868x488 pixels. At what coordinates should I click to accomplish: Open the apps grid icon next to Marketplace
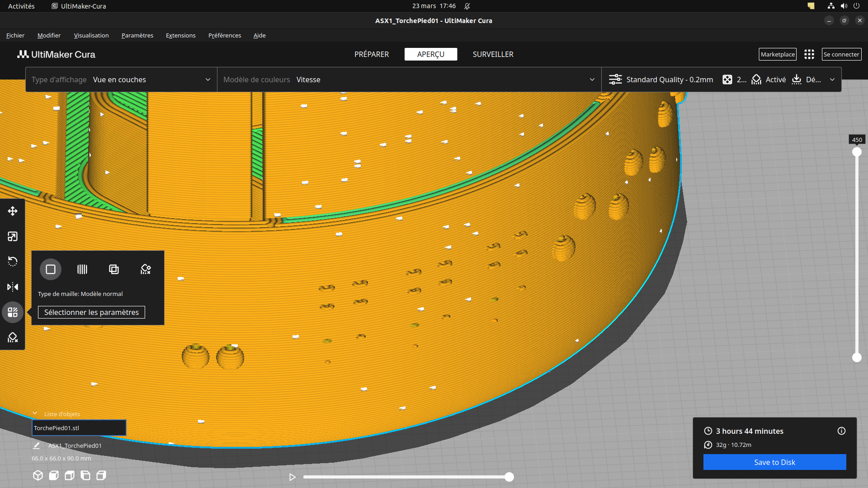click(x=809, y=54)
